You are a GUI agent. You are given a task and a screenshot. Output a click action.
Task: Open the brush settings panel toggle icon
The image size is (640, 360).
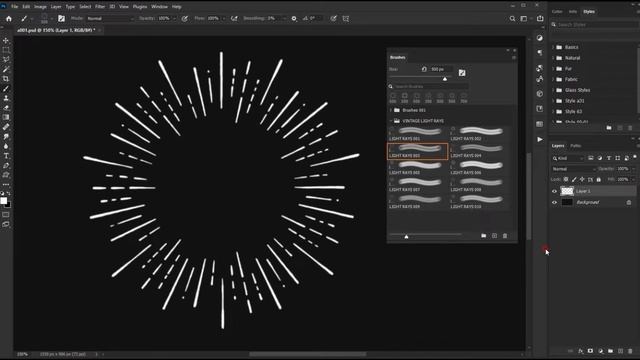click(x=61, y=18)
